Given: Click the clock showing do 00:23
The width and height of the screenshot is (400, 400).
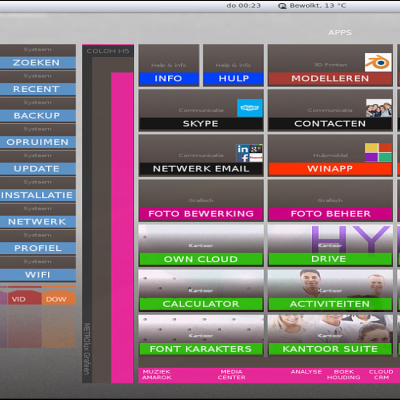Looking at the screenshot, I should [x=243, y=6].
